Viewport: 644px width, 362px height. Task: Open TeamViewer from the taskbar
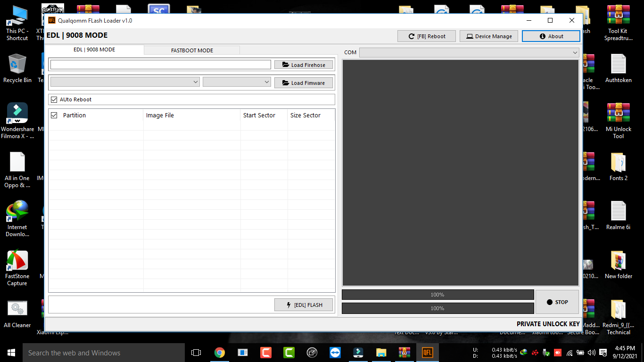[335, 353]
